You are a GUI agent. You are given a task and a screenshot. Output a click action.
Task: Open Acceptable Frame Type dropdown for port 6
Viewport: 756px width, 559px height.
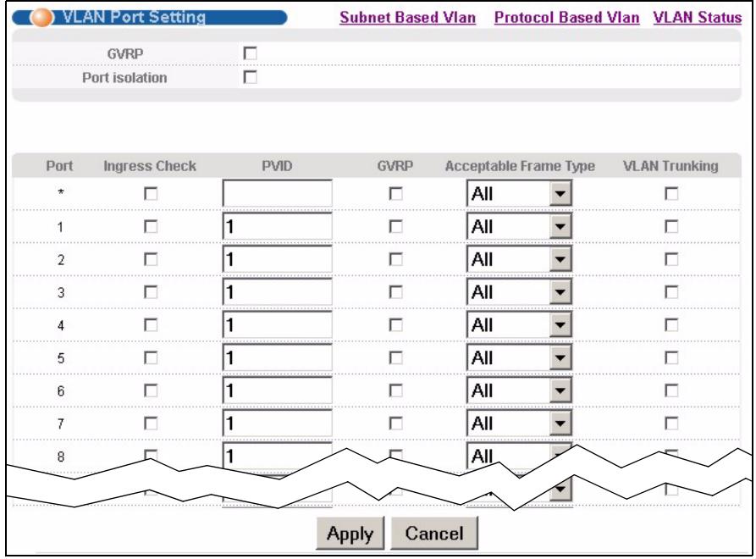(519, 390)
